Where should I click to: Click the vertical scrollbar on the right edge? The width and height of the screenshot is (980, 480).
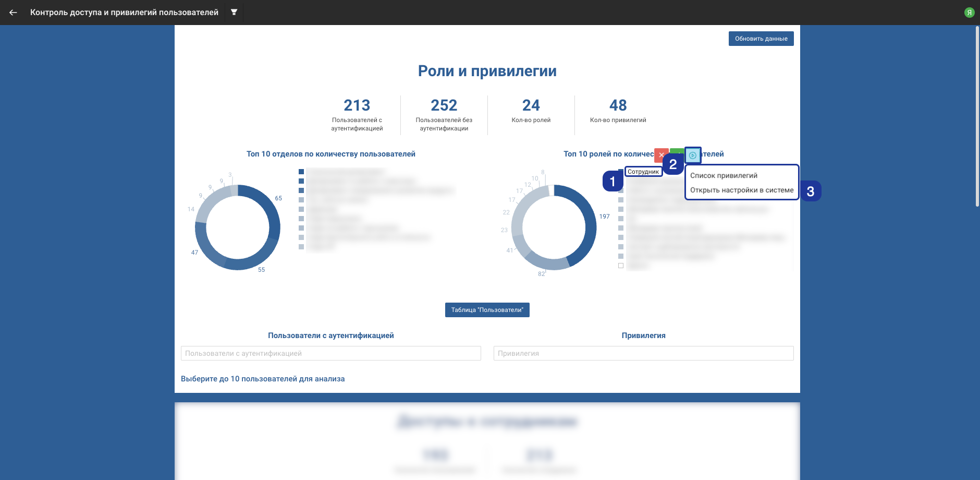[977, 117]
